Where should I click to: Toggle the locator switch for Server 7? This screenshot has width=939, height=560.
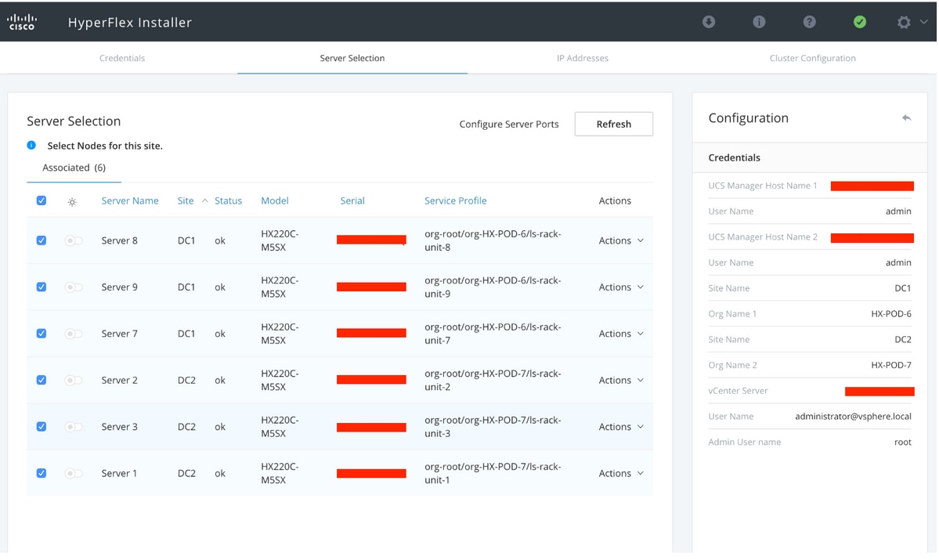(73, 334)
